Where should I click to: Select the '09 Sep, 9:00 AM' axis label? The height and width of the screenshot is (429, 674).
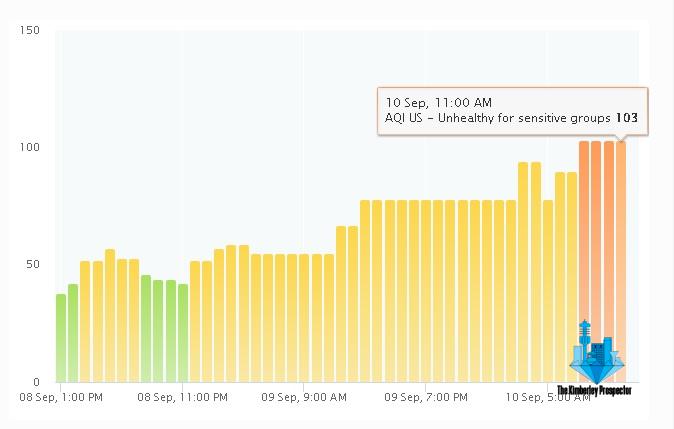(x=304, y=398)
